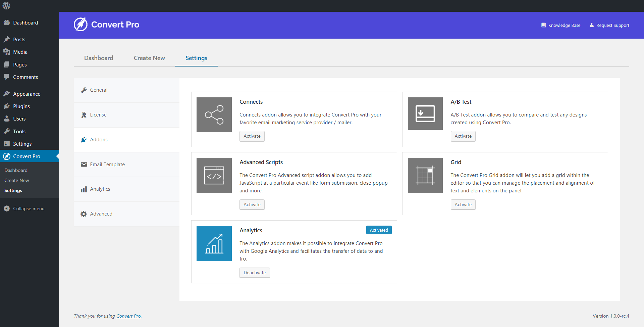
Task: Click the Activated badge on Analytics
Action: [x=379, y=230]
